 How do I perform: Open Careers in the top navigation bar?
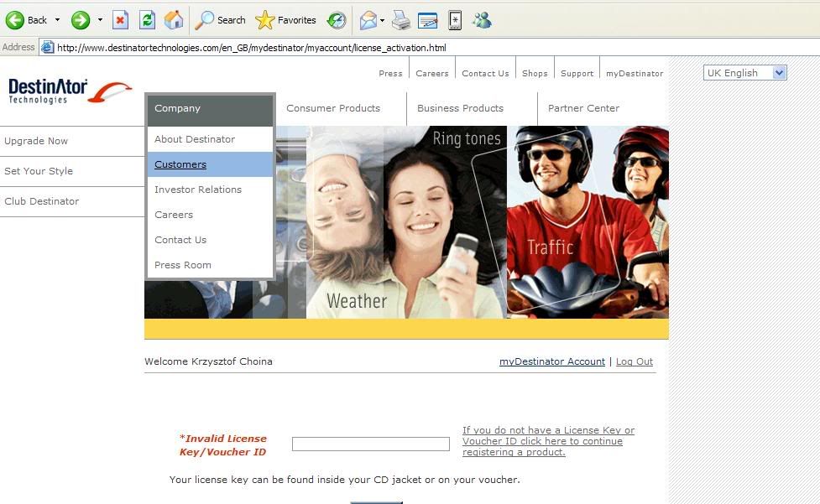click(x=432, y=74)
